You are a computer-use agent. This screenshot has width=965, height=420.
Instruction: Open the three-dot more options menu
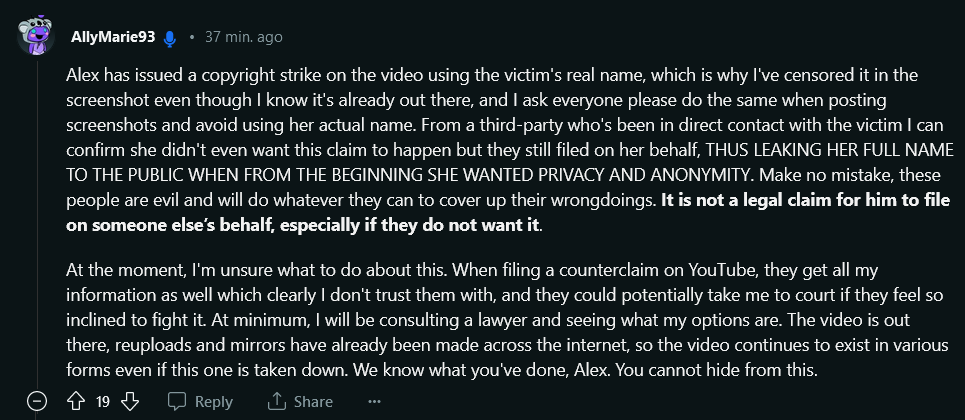pos(375,401)
